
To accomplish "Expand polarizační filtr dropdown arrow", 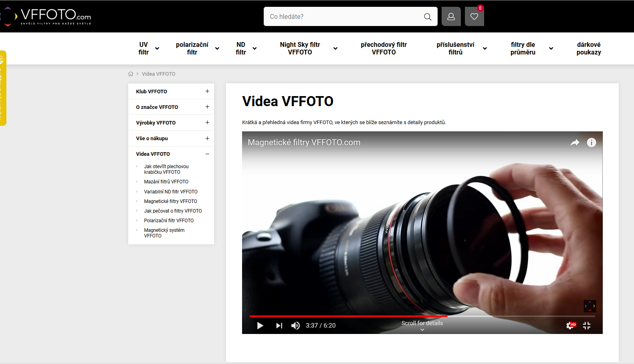I will click(x=217, y=48).
